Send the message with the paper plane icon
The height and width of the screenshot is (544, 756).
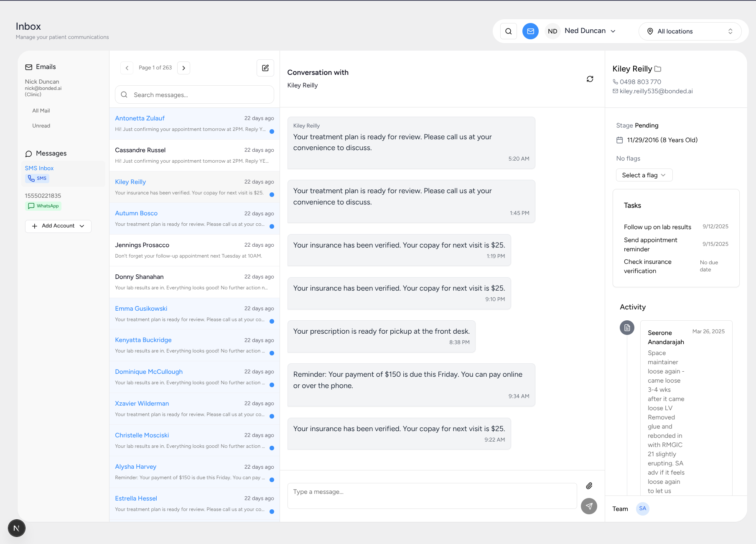[589, 506]
